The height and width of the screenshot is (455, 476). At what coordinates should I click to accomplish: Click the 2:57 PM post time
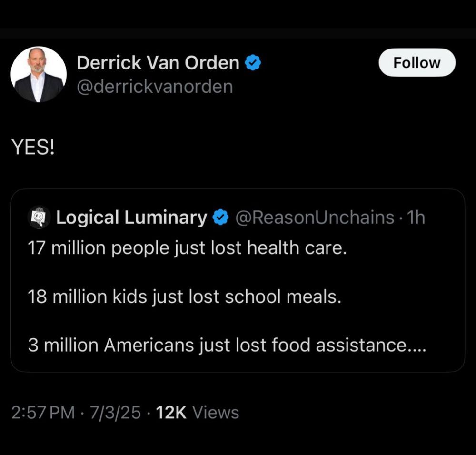[x=43, y=412]
